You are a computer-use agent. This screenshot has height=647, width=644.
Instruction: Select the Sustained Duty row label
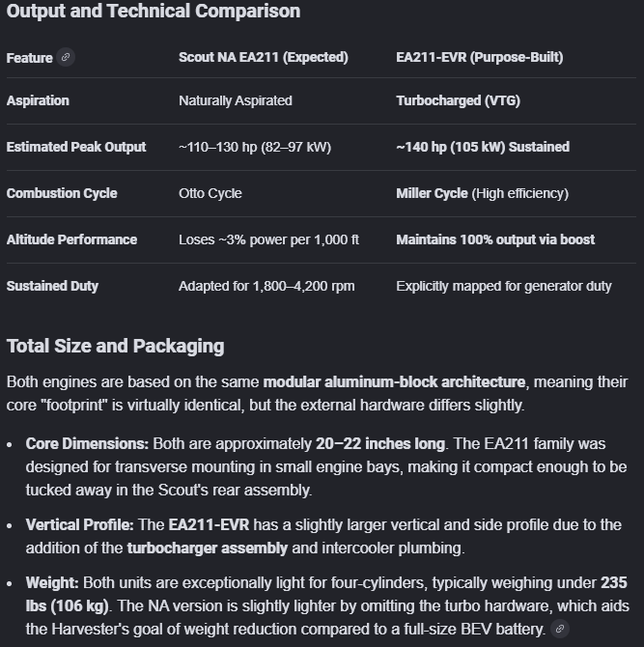tap(52, 286)
